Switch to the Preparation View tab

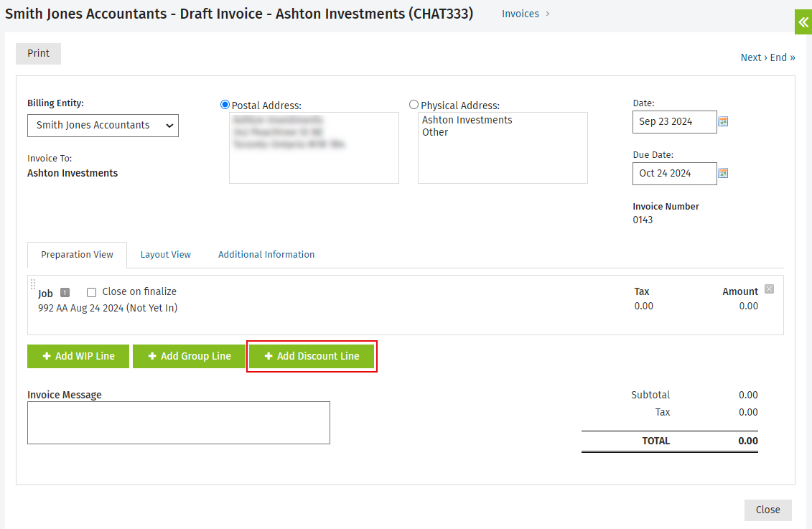77,255
